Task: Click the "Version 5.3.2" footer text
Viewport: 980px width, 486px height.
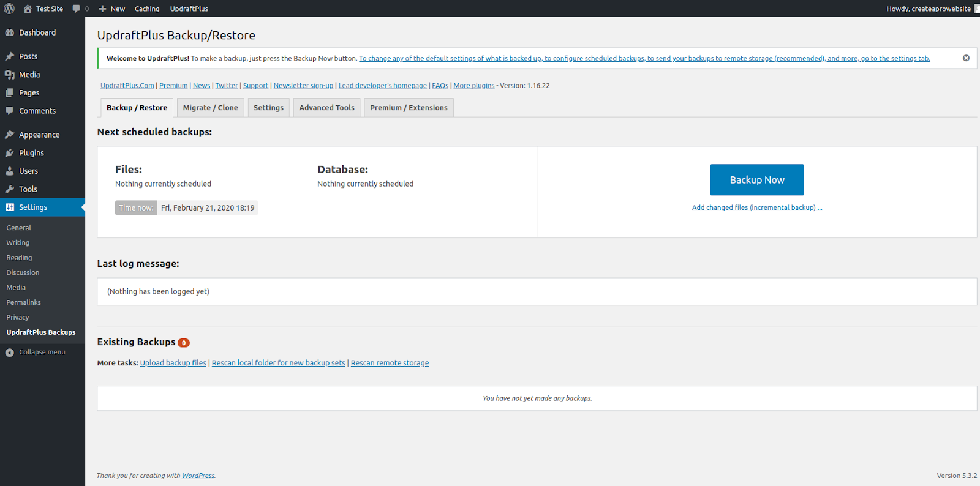Action: 957,476
